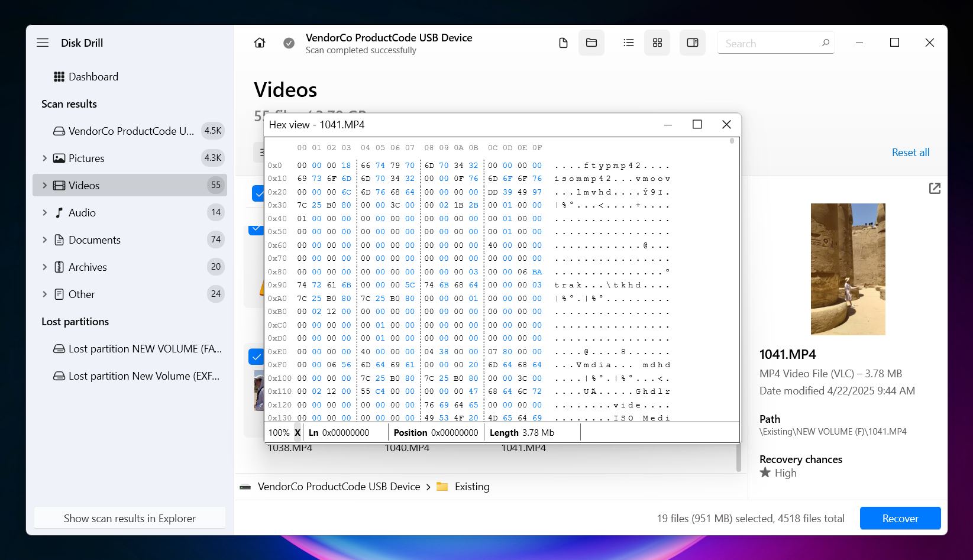
Task: Select VendorCo ProductCode scan result entry
Action: pos(130,131)
